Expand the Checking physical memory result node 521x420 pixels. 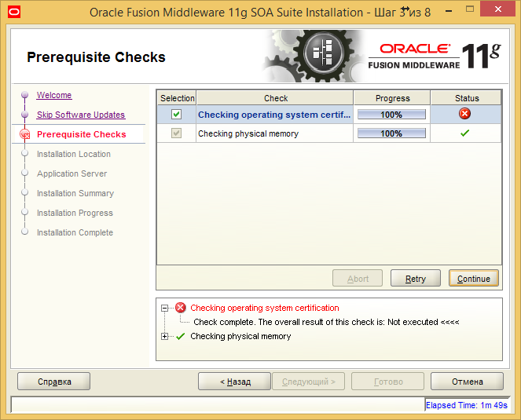pyautogui.click(x=164, y=337)
